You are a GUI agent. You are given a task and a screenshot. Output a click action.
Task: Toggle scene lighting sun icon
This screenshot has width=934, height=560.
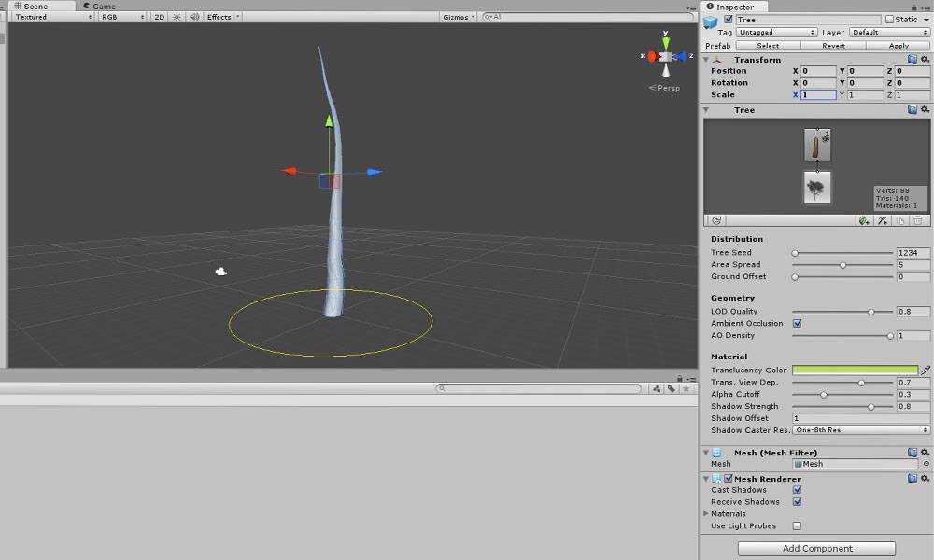point(177,17)
